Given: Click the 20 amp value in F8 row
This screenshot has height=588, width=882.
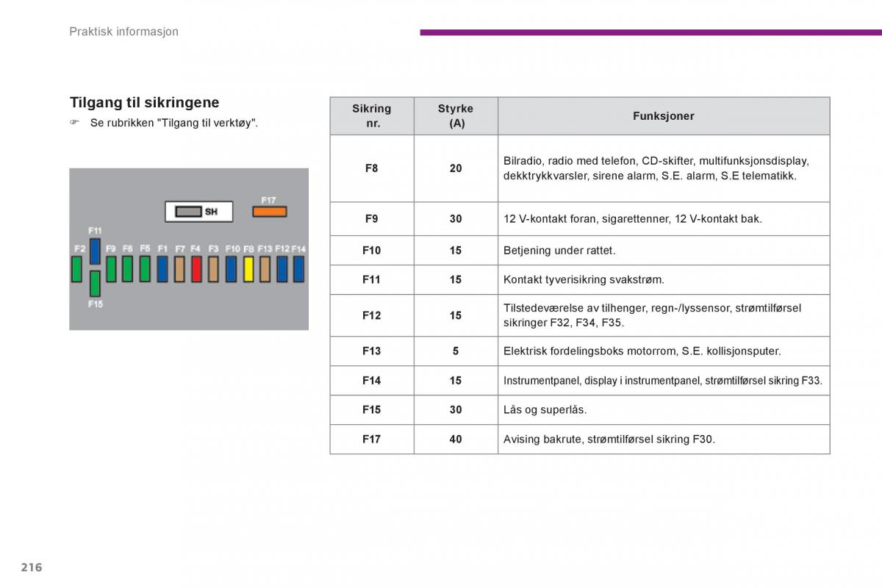Looking at the screenshot, I should pos(456,168).
